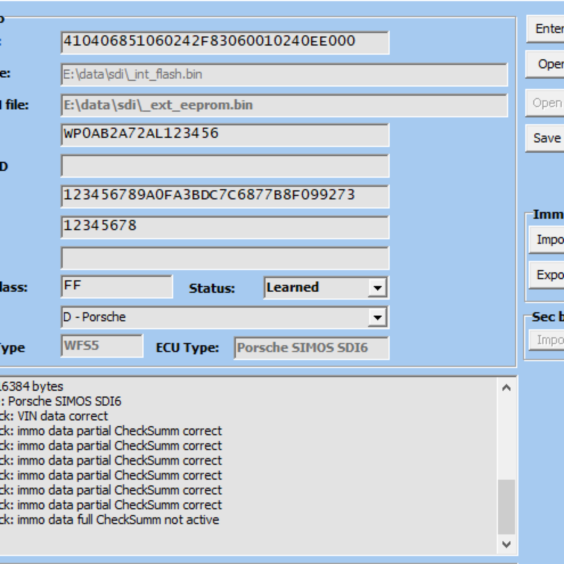The image size is (564, 564).
Task: Click the log scroll up arrow
Action: [x=506, y=388]
